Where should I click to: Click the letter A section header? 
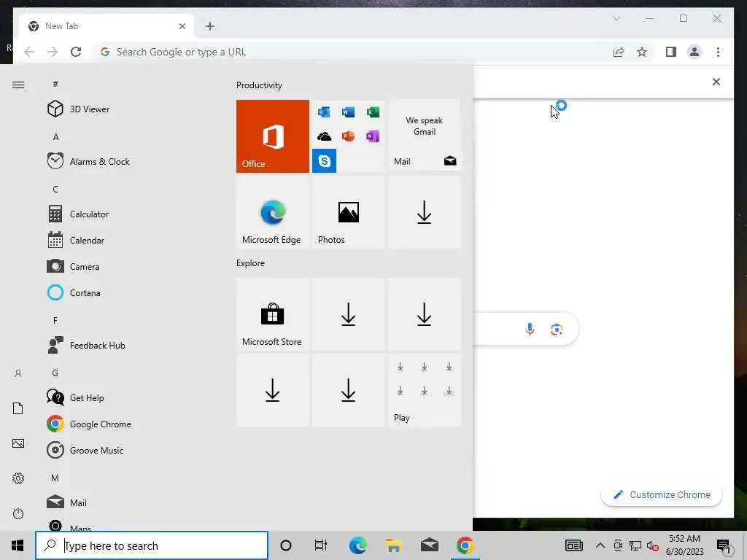[55, 137]
